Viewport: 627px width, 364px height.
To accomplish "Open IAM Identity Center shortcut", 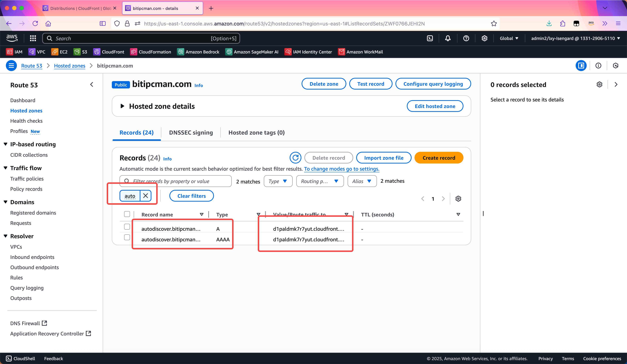I will pyautogui.click(x=308, y=52).
